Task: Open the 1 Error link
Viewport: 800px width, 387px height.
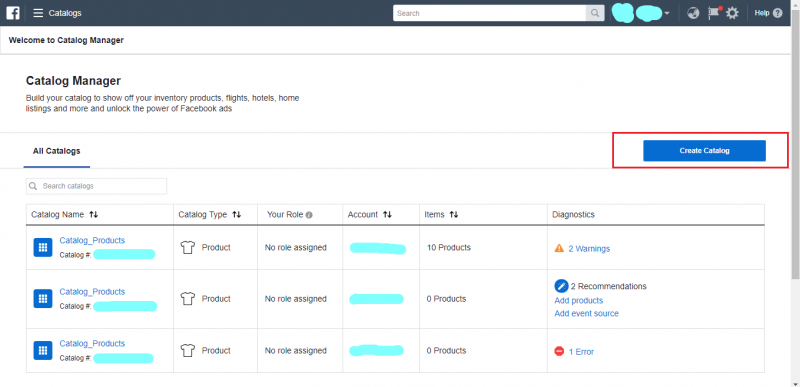Action: click(x=581, y=352)
